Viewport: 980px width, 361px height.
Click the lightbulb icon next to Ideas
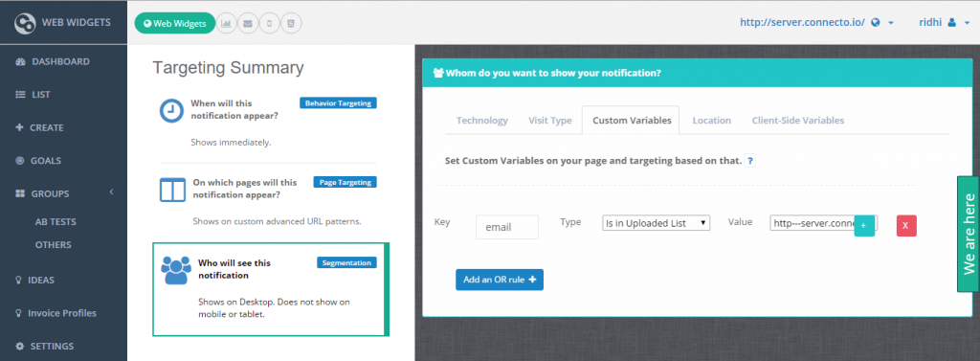(x=19, y=281)
